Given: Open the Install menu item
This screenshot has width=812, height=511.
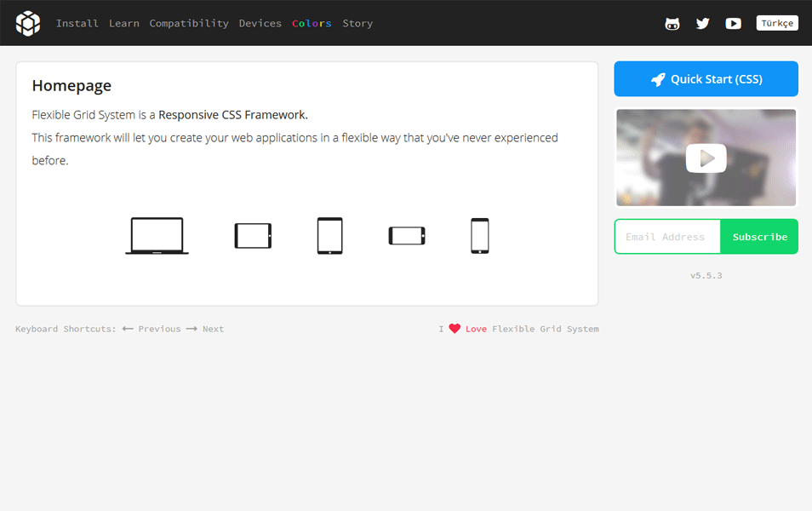Looking at the screenshot, I should (77, 23).
